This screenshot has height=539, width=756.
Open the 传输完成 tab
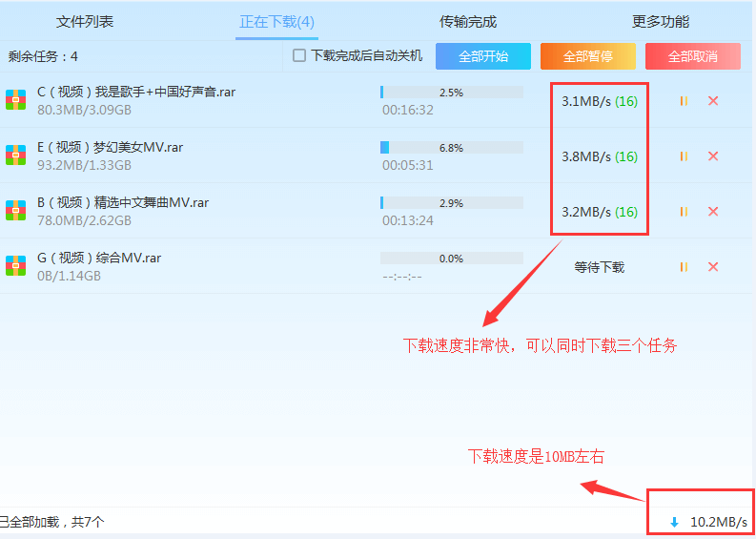pos(468,22)
